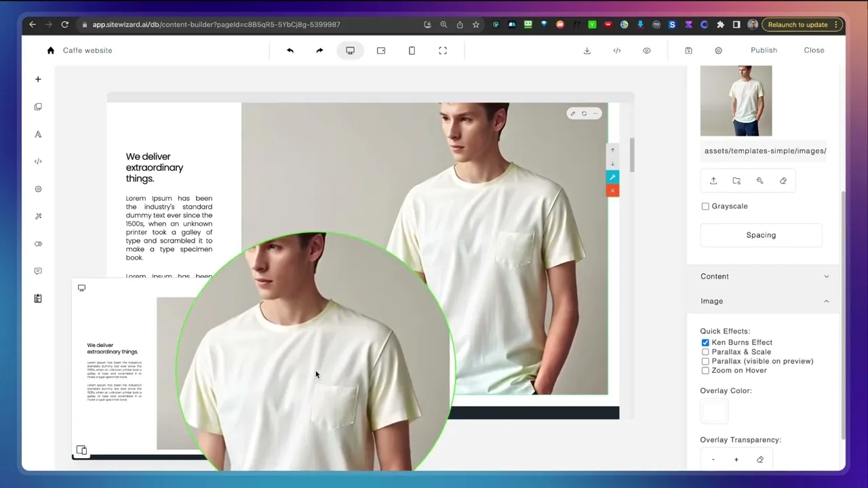This screenshot has width=868, height=488.
Task: Go back in the browser
Action: (33, 24)
